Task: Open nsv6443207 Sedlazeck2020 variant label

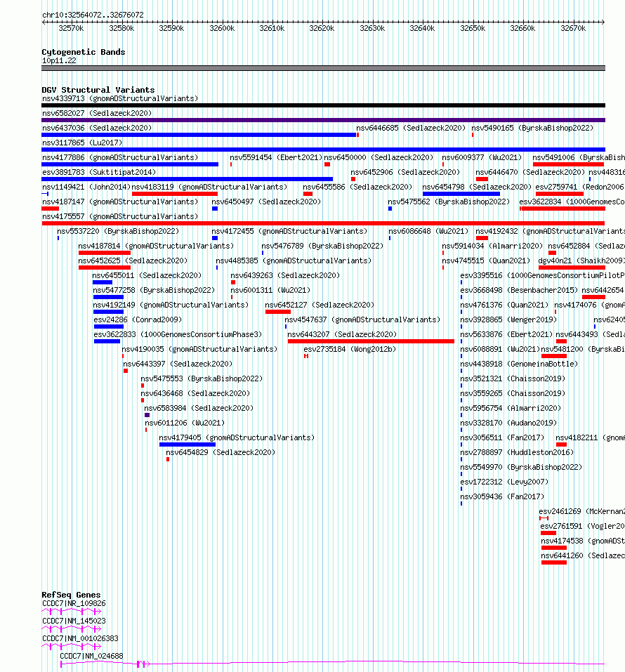Action: coord(342,334)
